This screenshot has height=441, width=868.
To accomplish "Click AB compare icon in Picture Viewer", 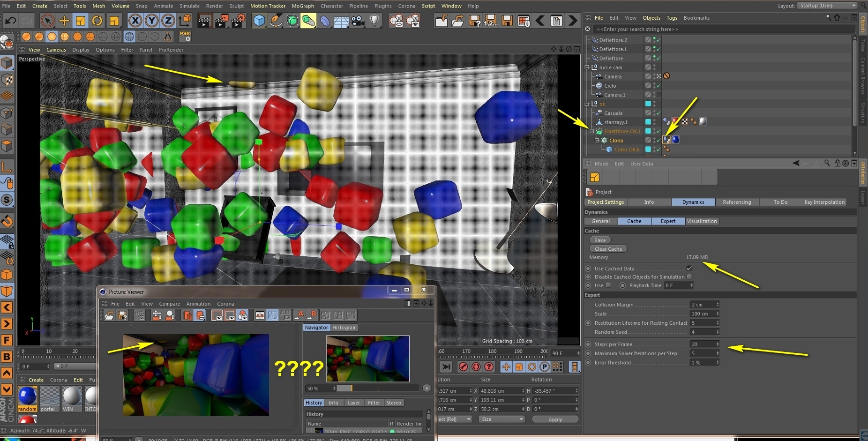I will (259, 315).
